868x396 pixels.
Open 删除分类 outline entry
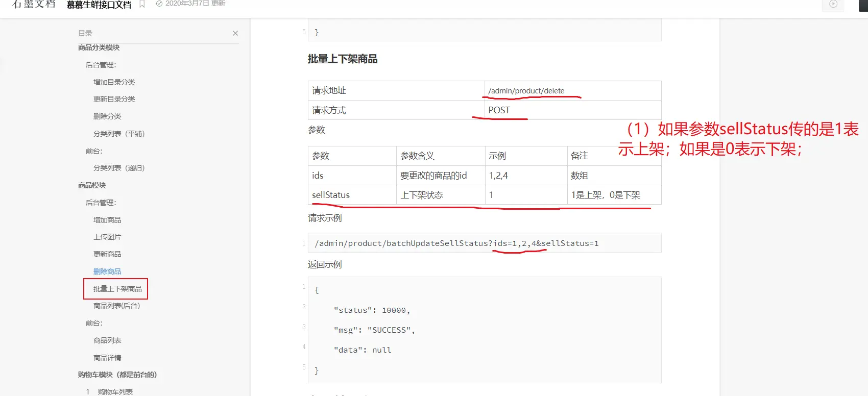(x=107, y=116)
